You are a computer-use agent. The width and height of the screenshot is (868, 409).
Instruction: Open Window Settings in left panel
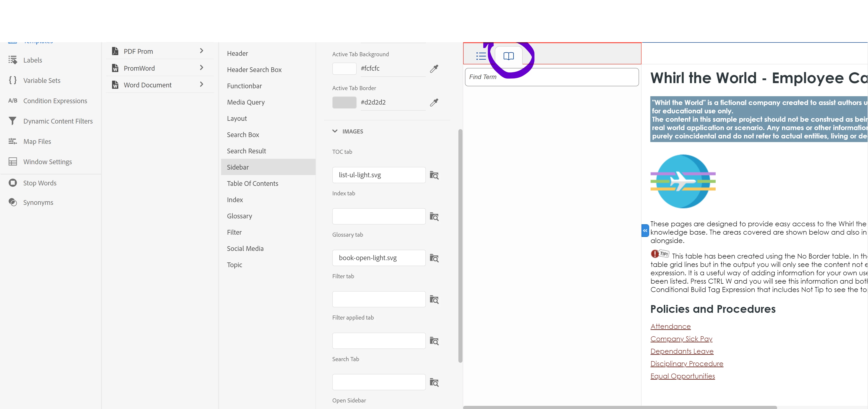point(47,162)
